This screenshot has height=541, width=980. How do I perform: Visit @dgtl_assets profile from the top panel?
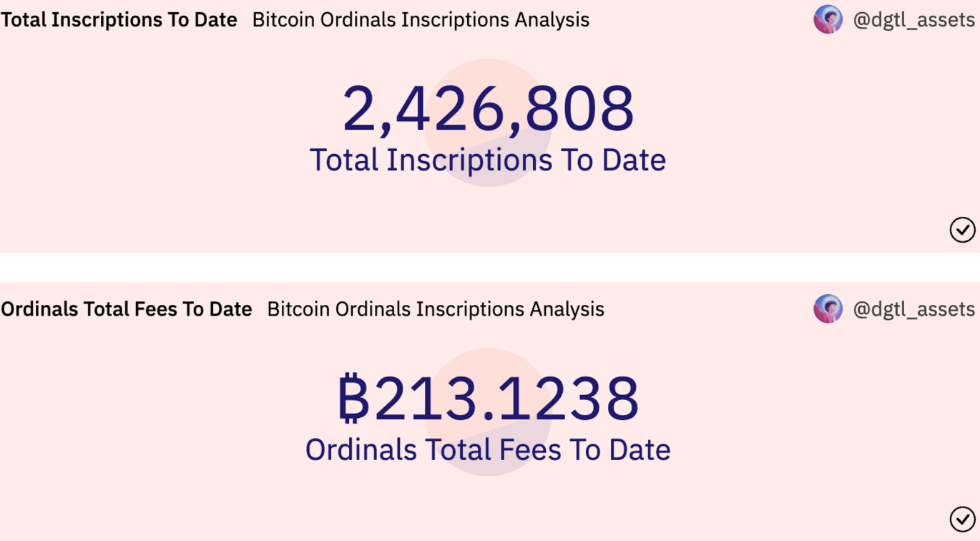(913, 19)
